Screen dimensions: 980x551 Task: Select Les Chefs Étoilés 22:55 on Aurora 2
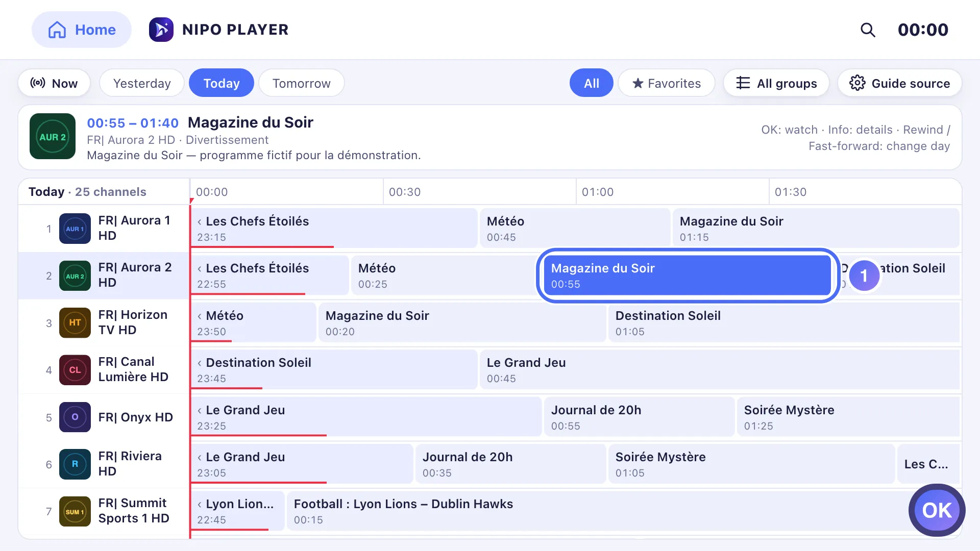[x=270, y=275]
